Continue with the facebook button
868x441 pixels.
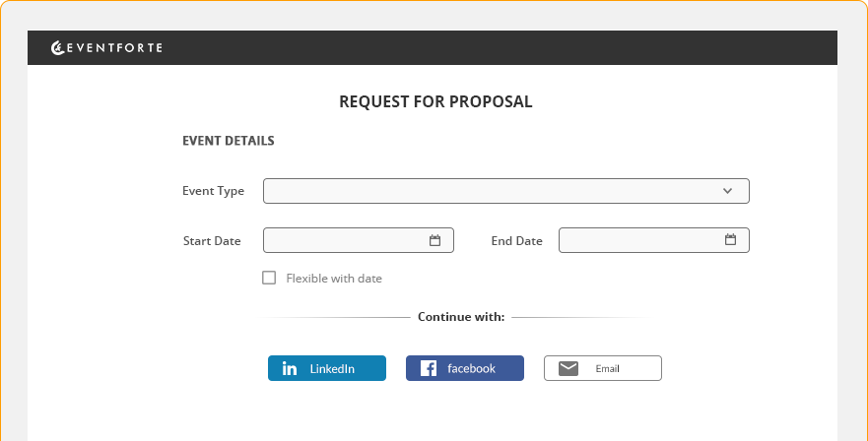point(465,368)
